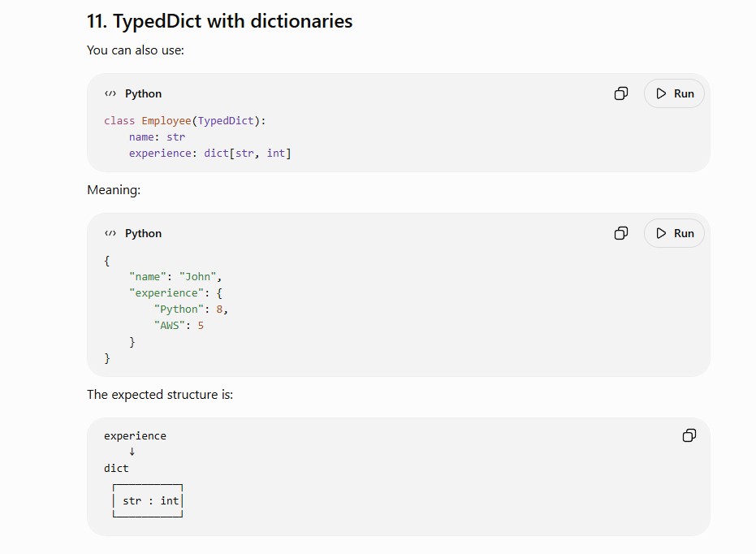Click the line 'class Employee(TypedDict):'
The height and width of the screenshot is (554, 756).
[184, 120]
